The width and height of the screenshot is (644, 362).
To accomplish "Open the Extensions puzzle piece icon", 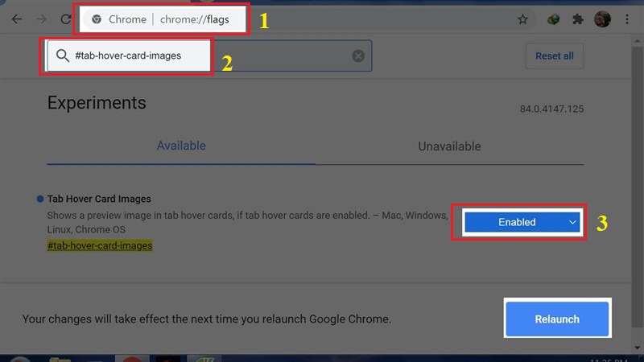I will coord(578,19).
